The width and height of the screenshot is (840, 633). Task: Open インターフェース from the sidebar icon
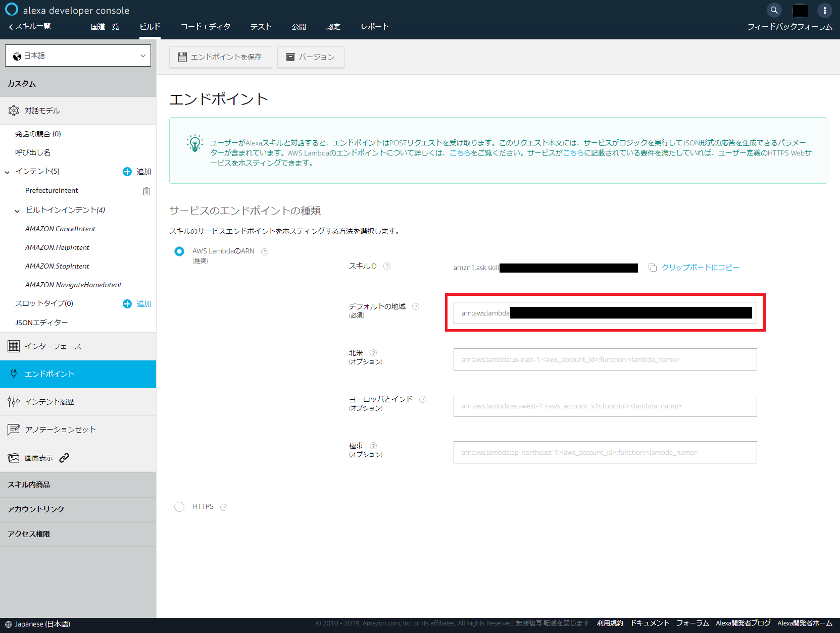click(x=13, y=346)
